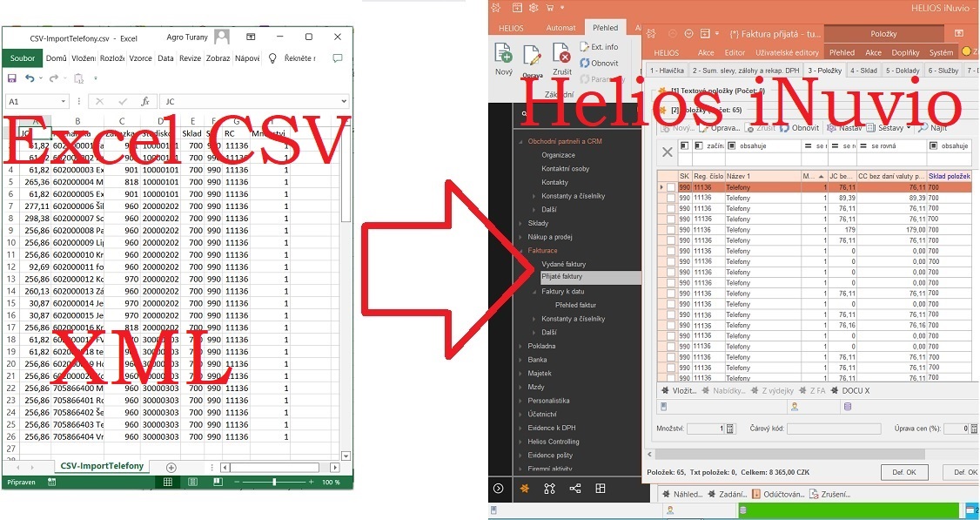Open the Soubor tab in Excel
The width and height of the screenshot is (980, 520).
[x=23, y=58]
